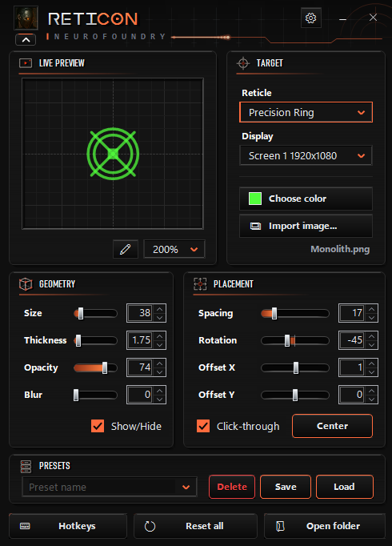The width and height of the screenshot is (392, 546).
Task: Click Import image... button
Action: 306,226
